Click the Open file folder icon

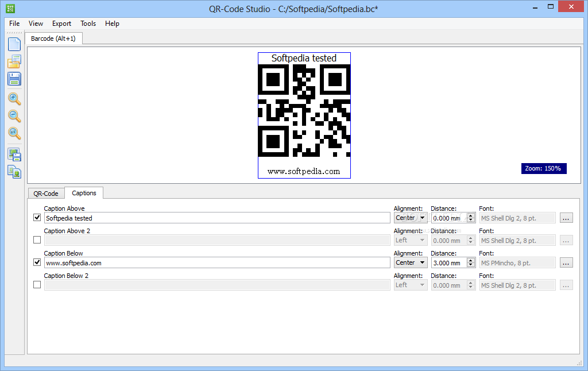tap(14, 61)
